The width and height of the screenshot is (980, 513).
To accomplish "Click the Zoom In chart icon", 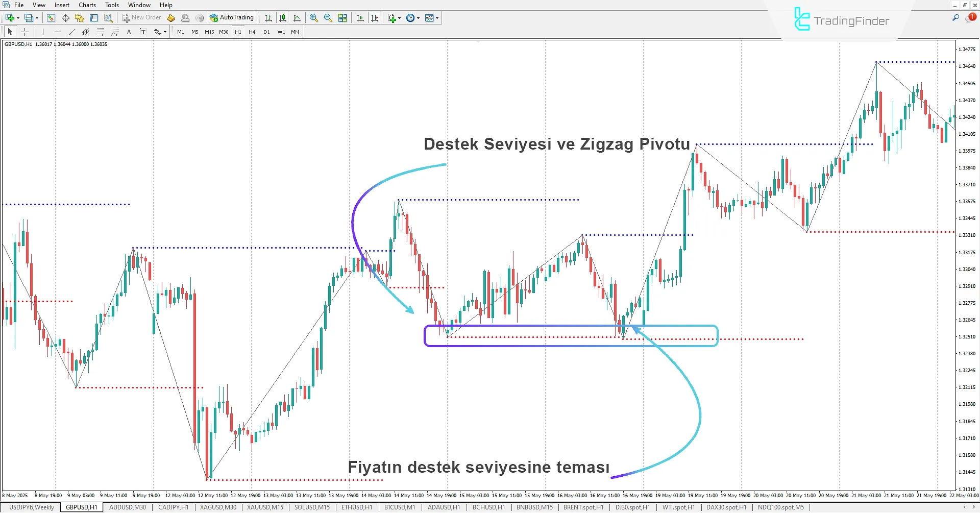I will point(313,17).
